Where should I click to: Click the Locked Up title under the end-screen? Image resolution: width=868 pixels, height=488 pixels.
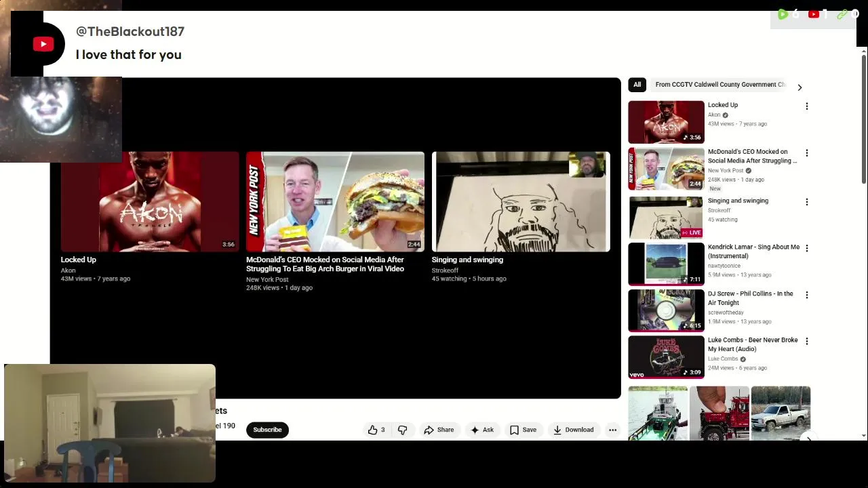tap(79, 260)
